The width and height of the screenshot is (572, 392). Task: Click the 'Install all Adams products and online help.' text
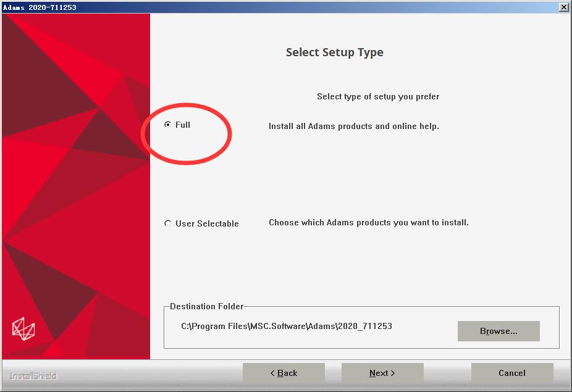click(353, 126)
